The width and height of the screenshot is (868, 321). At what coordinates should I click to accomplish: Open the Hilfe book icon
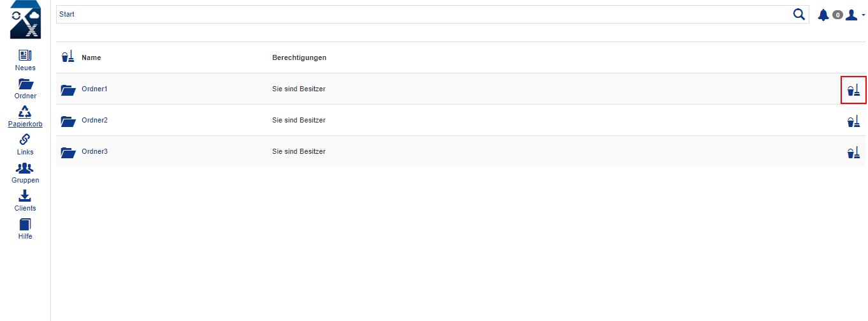coord(25,224)
